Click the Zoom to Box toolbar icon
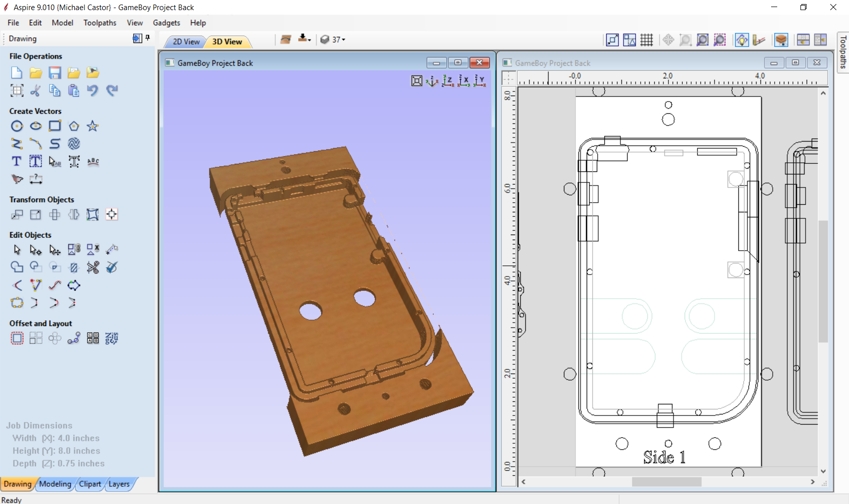Viewport: 849px width, 504px height. (x=685, y=40)
